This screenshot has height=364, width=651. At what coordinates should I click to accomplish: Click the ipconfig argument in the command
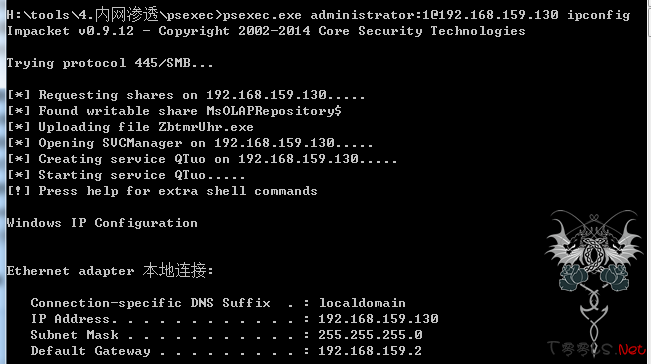click(x=599, y=15)
